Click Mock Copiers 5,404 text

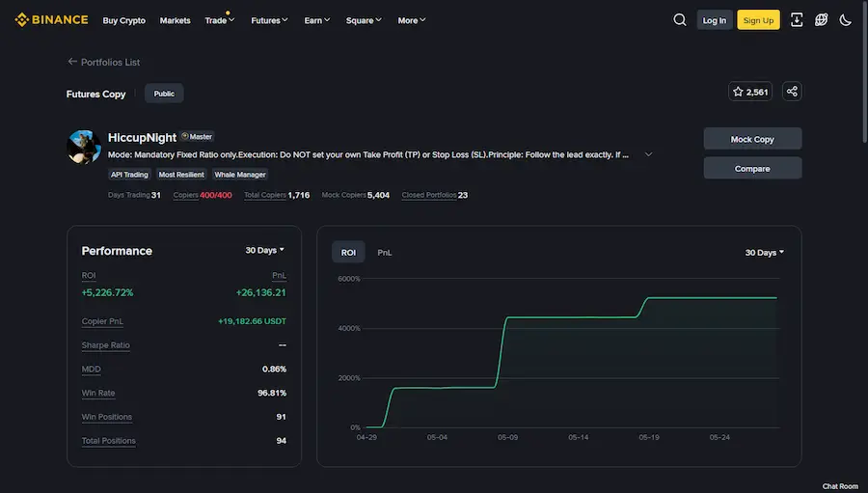[x=355, y=195]
